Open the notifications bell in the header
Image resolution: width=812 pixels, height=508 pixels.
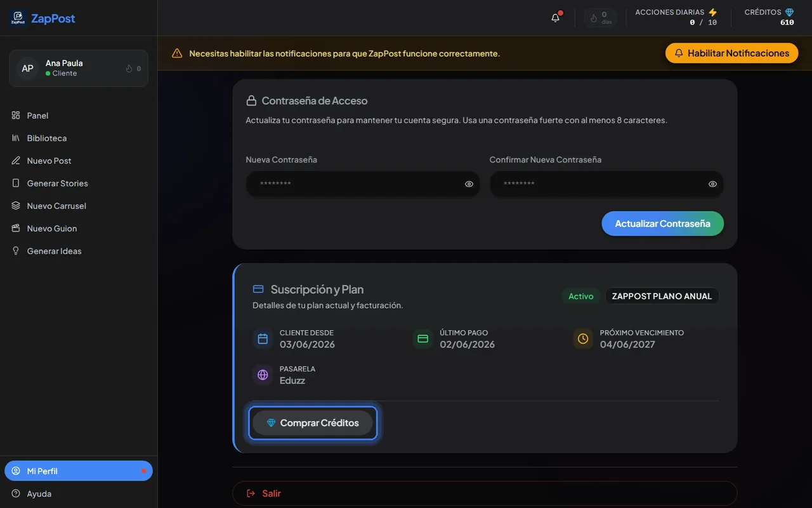coord(556,18)
